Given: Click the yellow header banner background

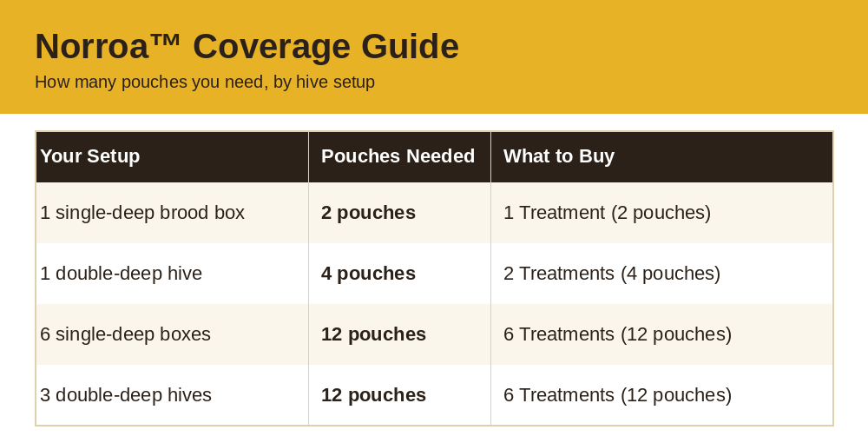Looking at the screenshot, I should tap(664, 56).
